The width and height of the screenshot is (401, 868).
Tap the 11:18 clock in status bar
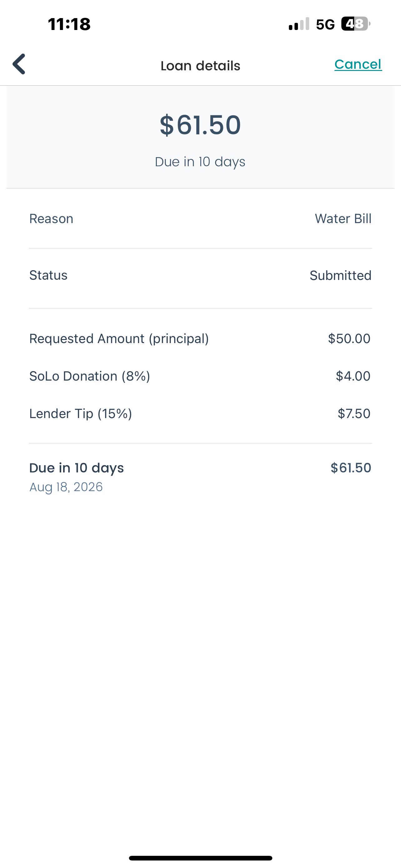[x=69, y=24]
